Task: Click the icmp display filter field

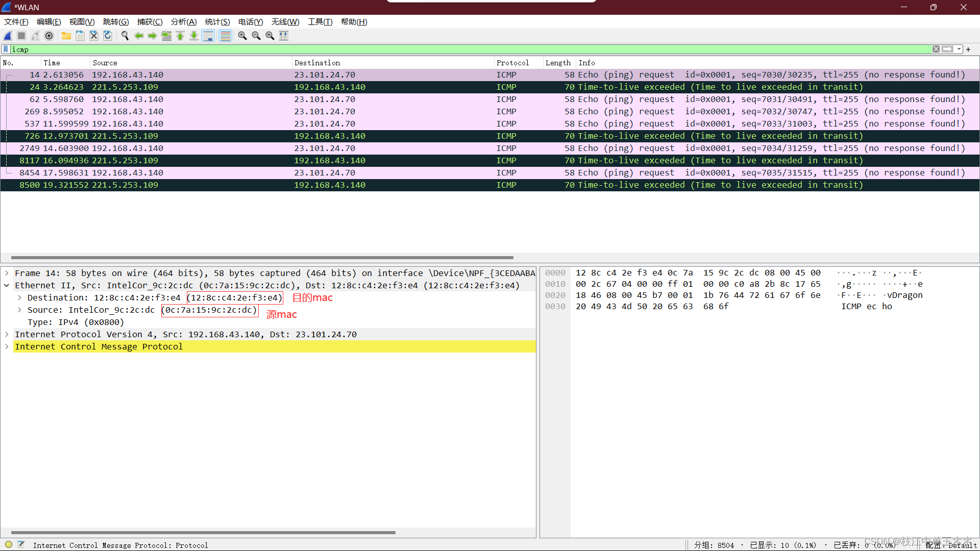Action: pyautogui.click(x=459, y=49)
